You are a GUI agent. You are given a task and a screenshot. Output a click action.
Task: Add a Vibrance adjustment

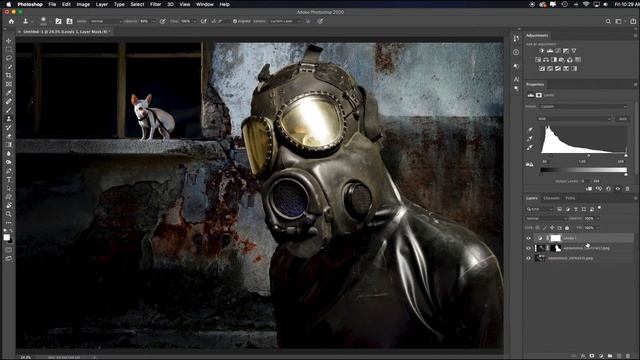click(574, 51)
